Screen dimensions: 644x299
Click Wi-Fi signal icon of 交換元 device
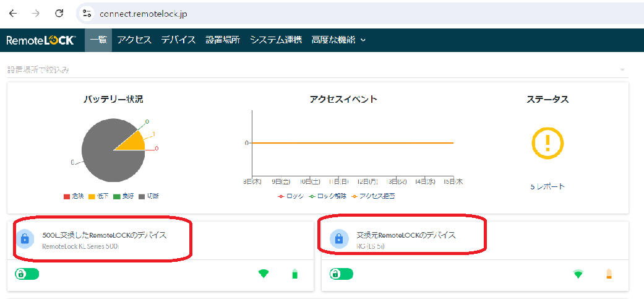point(578,274)
